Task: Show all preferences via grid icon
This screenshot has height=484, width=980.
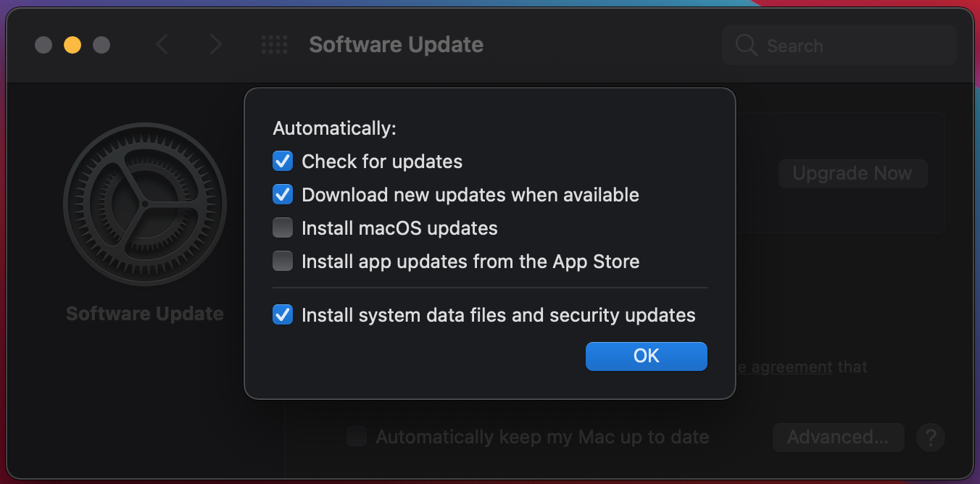Action: [x=275, y=45]
